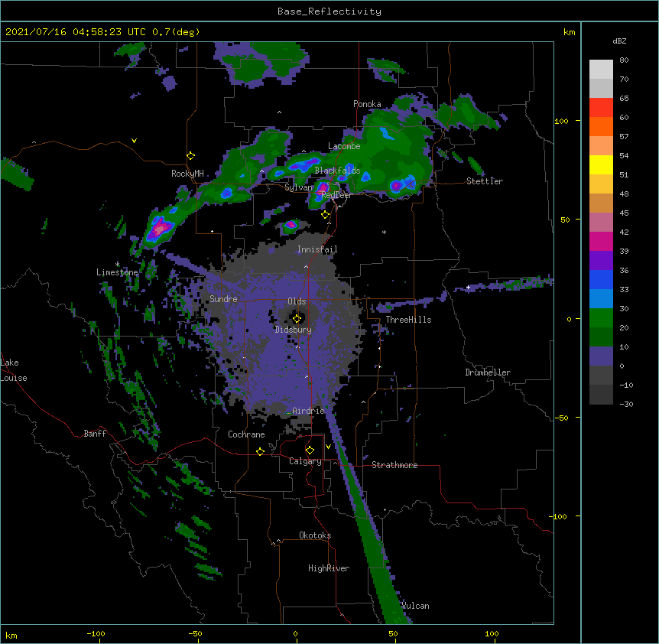Click the ThreeHills city label

408,320
